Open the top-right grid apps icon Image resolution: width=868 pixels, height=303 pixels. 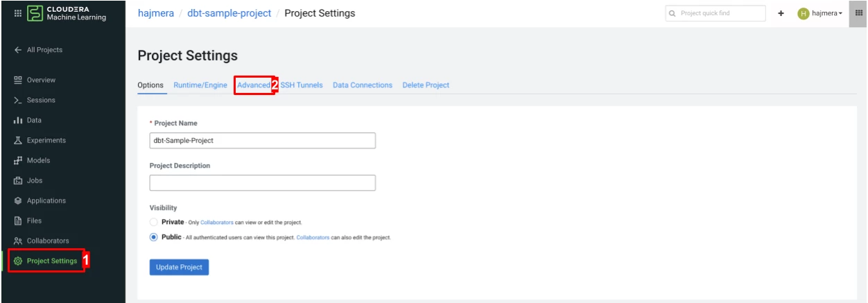point(858,13)
